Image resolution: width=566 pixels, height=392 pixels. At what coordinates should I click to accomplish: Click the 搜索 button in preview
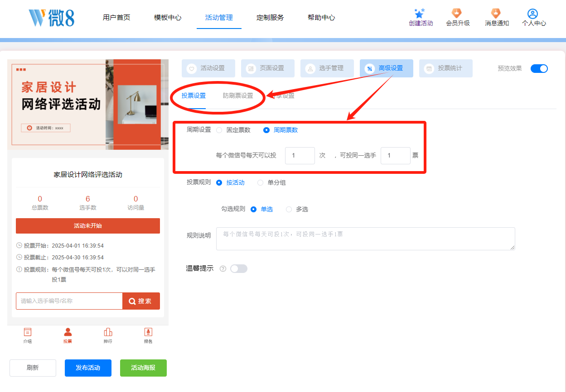pyautogui.click(x=141, y=301)
